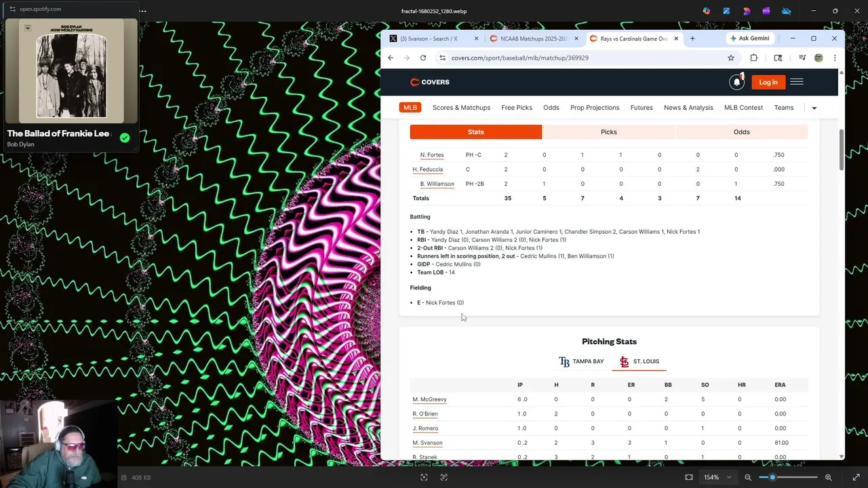This screenshot has height=488, width=868.
Task: Show Tampa Bay pitching stats
Action: [x=581, y=361]
